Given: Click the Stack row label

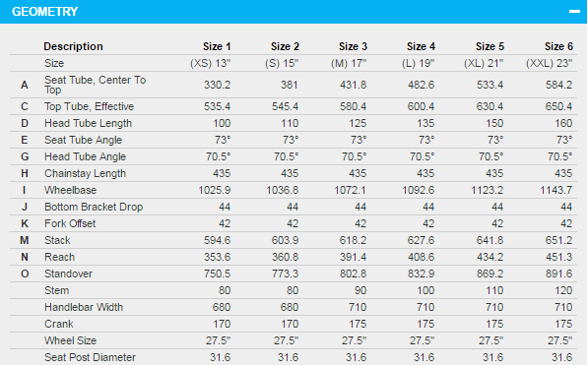Looking at the screenshot, I should click(x=57, y=240).
